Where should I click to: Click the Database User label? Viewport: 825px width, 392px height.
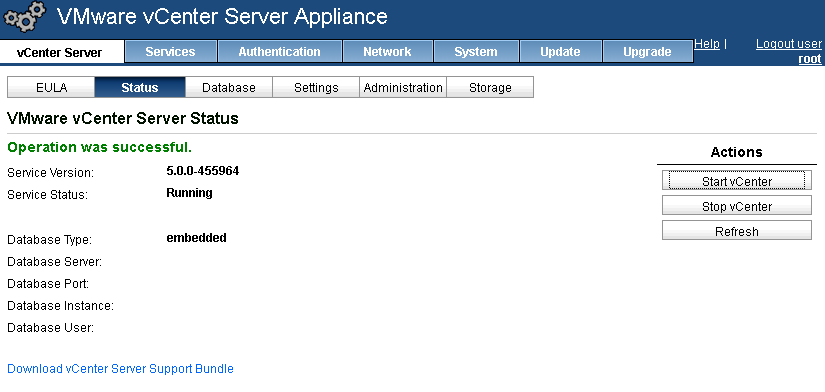coord(51,328)
